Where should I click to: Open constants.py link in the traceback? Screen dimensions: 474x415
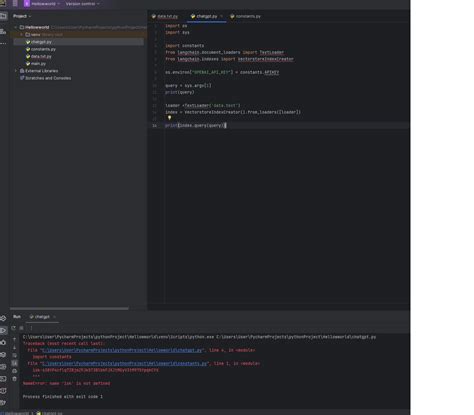(x=124, y=364)
